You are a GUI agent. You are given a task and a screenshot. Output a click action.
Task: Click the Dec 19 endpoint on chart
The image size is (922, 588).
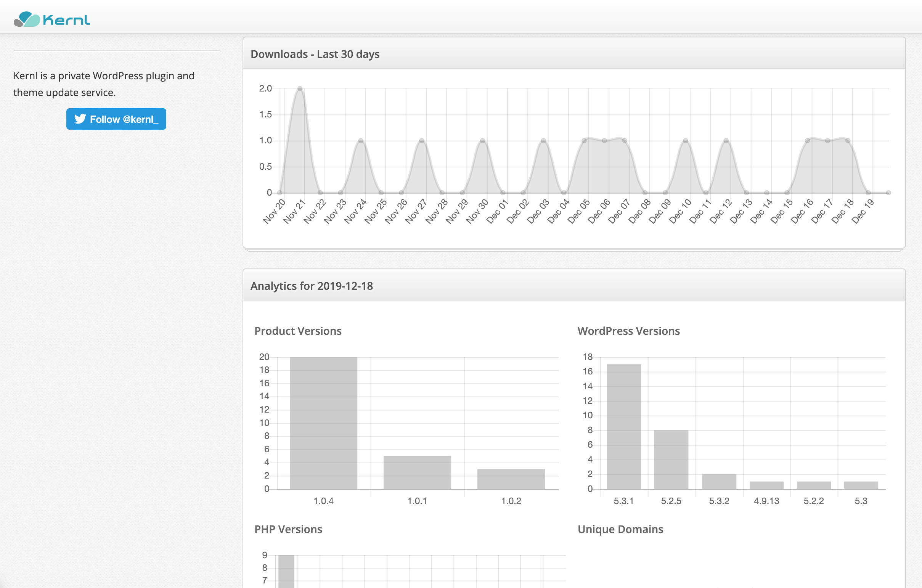pyautogui.click(x=888, y=193)
